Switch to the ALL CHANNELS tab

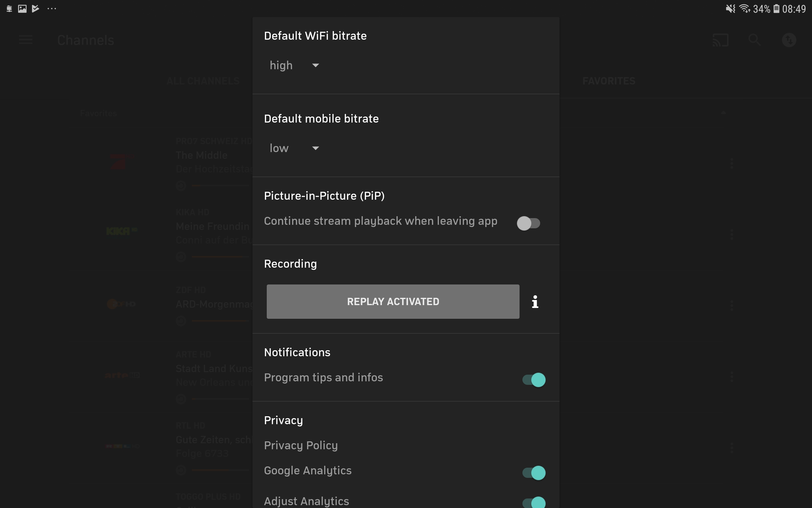[x=203, y=81]
